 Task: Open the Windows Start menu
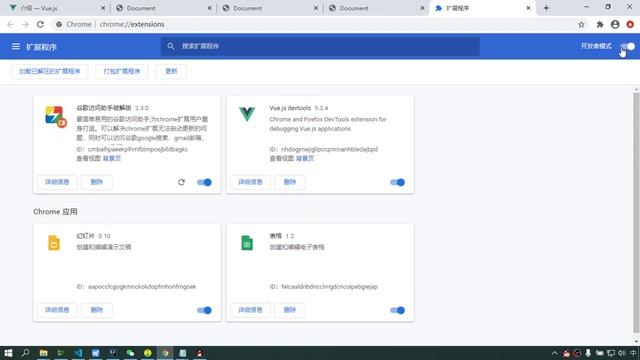click(x=8, y=353)
